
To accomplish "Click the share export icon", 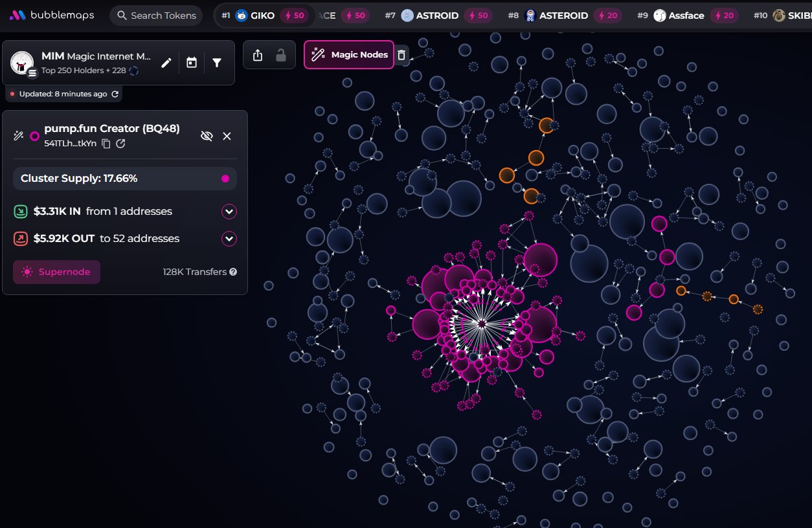I will tap(258, 55).
